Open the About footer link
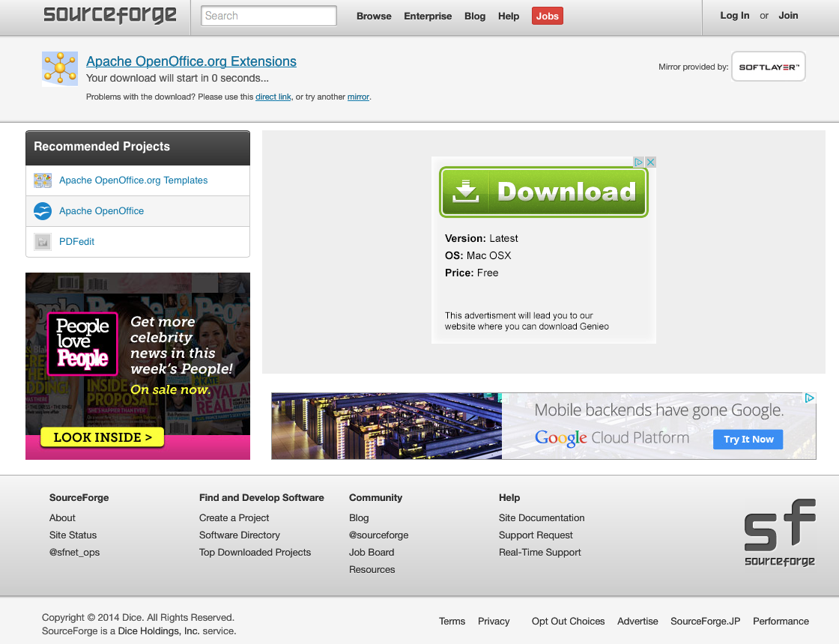Image resolution: width=839 pixels, height=644 pixels. (x=62, y=517)
